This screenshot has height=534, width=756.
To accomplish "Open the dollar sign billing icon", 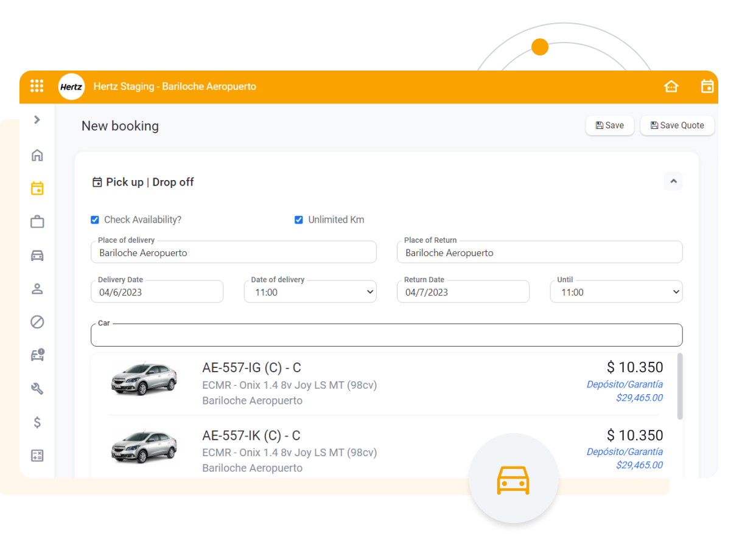I will pos(37,422).
